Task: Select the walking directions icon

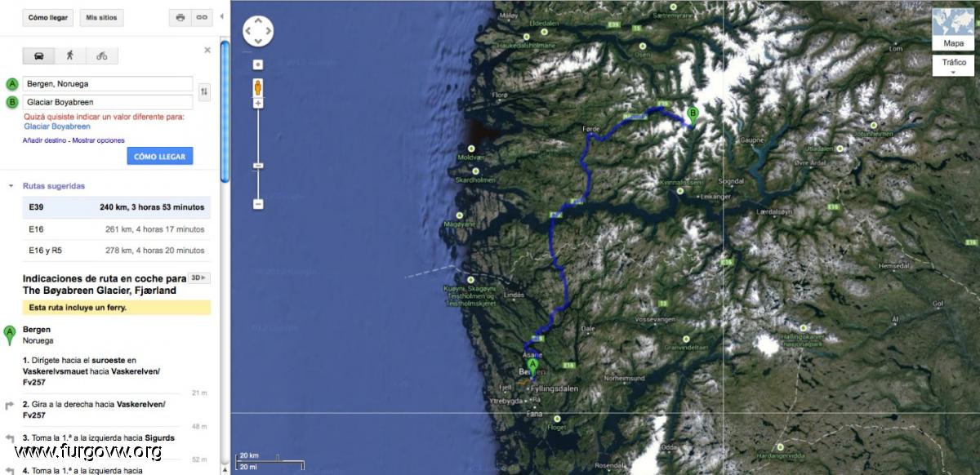Action: [70, 55]
